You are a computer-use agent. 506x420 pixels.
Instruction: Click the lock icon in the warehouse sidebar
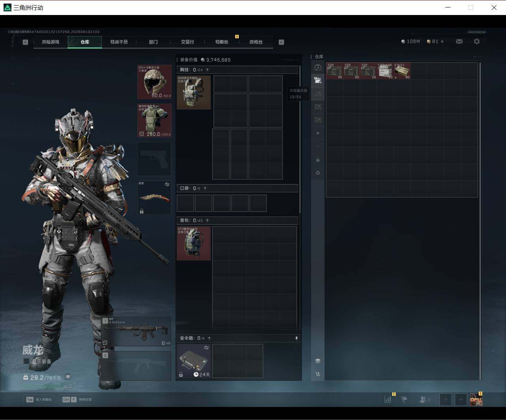point(318,160)
